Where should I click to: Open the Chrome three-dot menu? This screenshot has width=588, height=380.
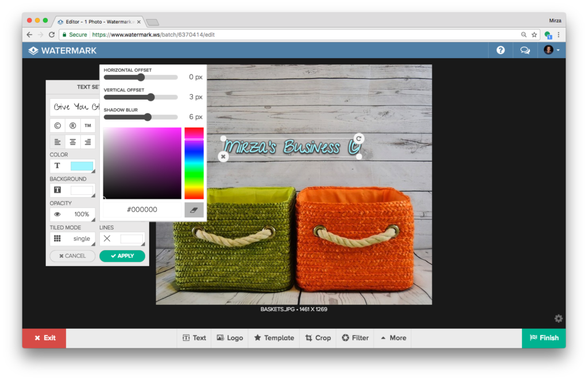pyautogui.click(x=559, y=34)
